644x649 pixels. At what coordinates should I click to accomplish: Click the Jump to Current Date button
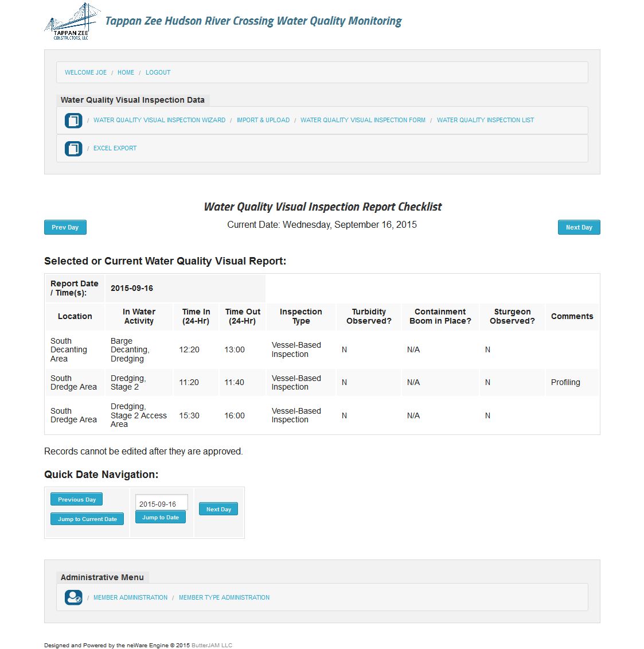(x=87, y=519)
